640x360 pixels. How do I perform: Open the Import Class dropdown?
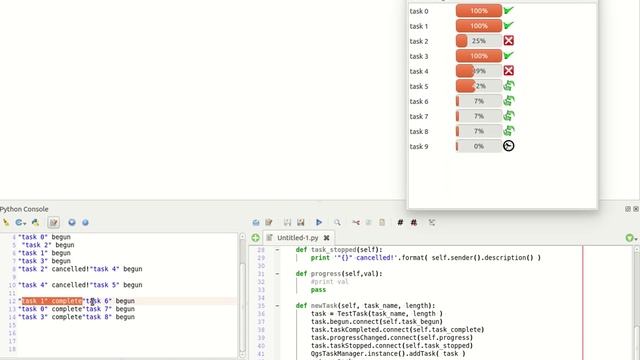pos(20,222)
